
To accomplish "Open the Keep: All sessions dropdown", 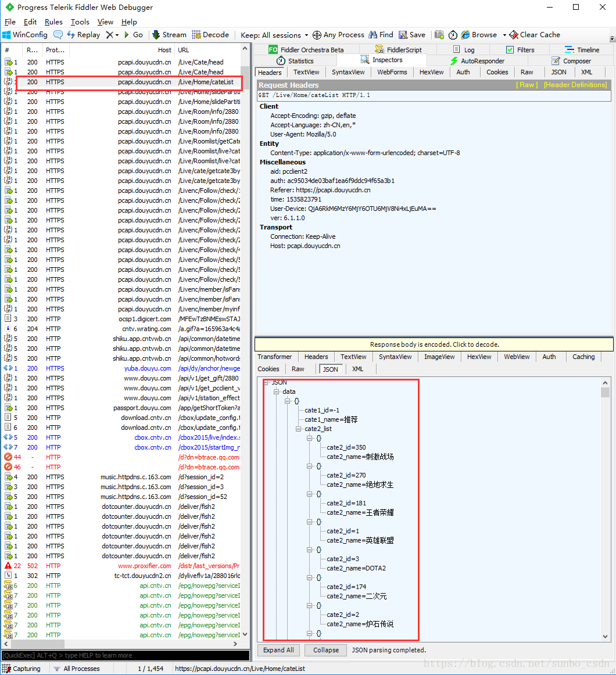I will (274, 35).
